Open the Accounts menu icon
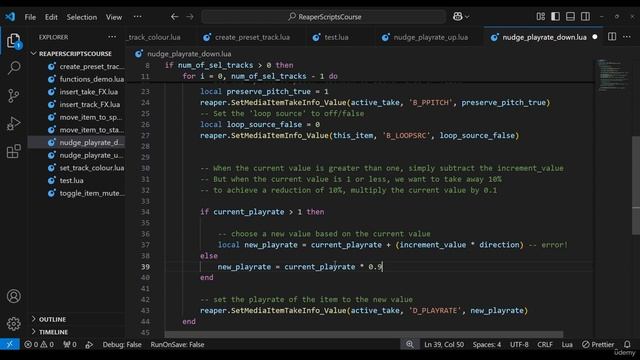The image size is (640, 360). 13,296
